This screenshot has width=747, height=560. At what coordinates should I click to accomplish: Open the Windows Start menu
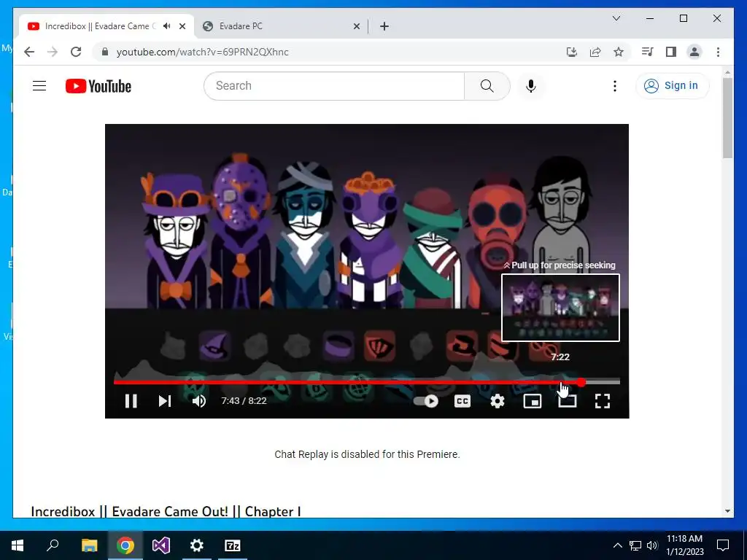[18, 545]
